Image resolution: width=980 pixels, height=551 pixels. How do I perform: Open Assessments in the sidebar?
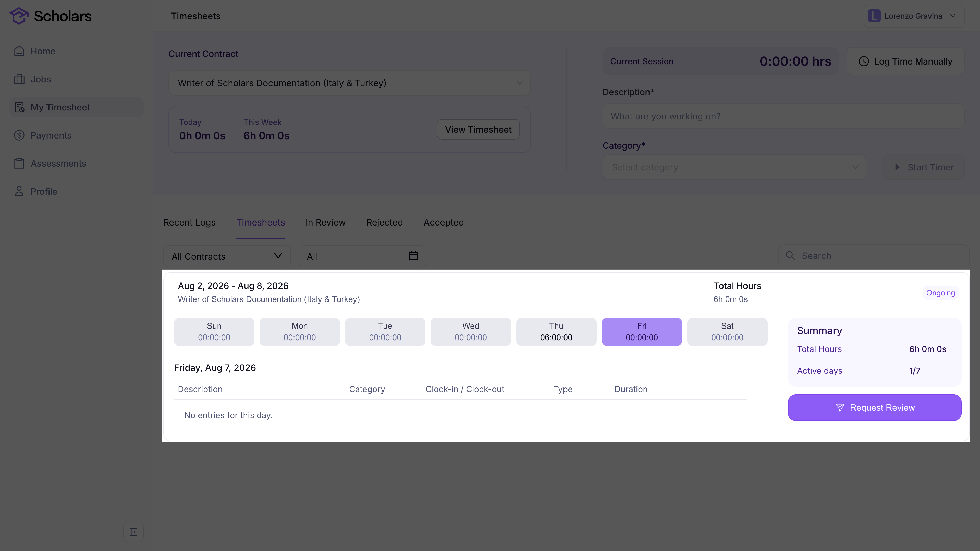click(x=76, y=164)
